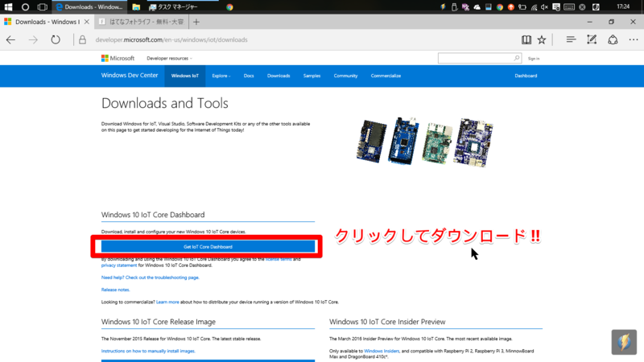Click Sign in link
This screenshot has width=644, height=362.
pyautogui.click(x=534, y=59)
